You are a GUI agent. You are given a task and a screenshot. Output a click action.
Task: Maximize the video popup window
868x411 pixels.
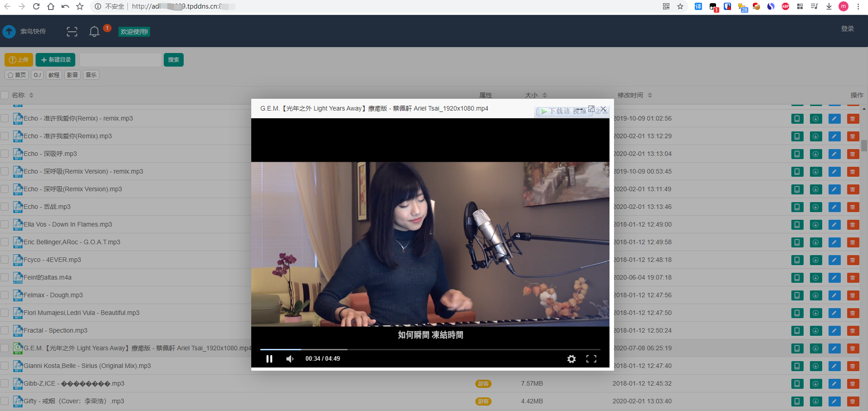(591, 109)
